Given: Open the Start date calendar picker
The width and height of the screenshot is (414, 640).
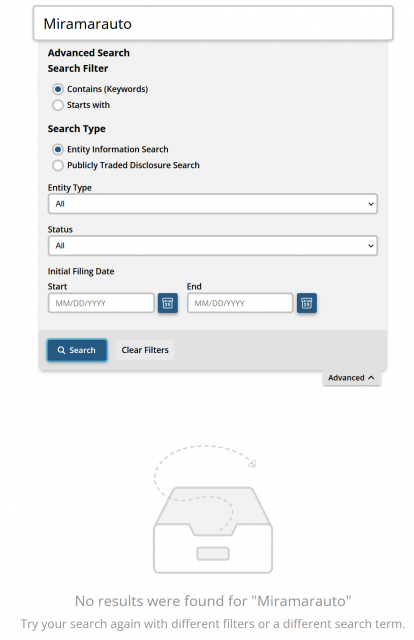Looking at the screenshot, I should pyautogui.click(x=168, y=303).
